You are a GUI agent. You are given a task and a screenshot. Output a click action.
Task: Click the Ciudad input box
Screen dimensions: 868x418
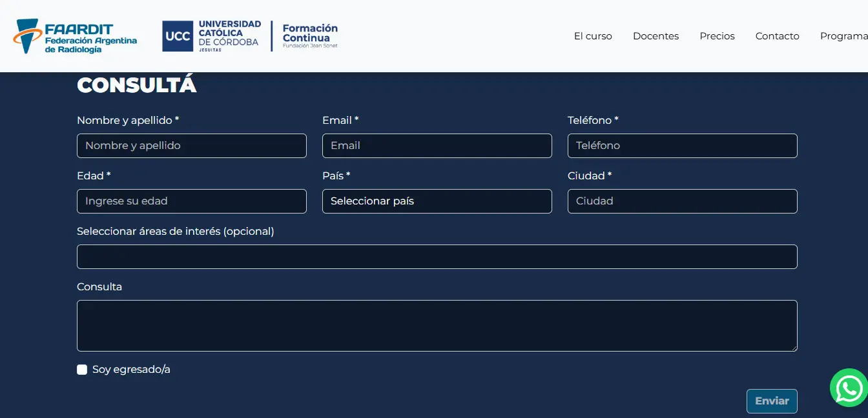pyautogui.click(x=683, y=201)
